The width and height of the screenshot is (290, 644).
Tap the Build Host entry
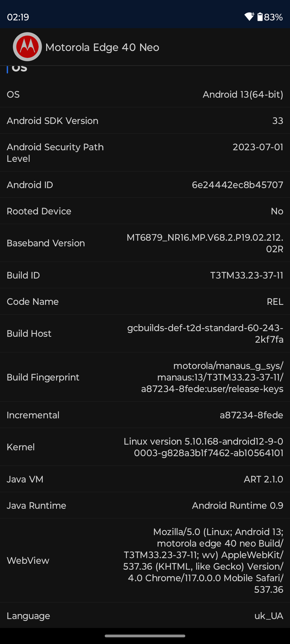coord(145,333)
